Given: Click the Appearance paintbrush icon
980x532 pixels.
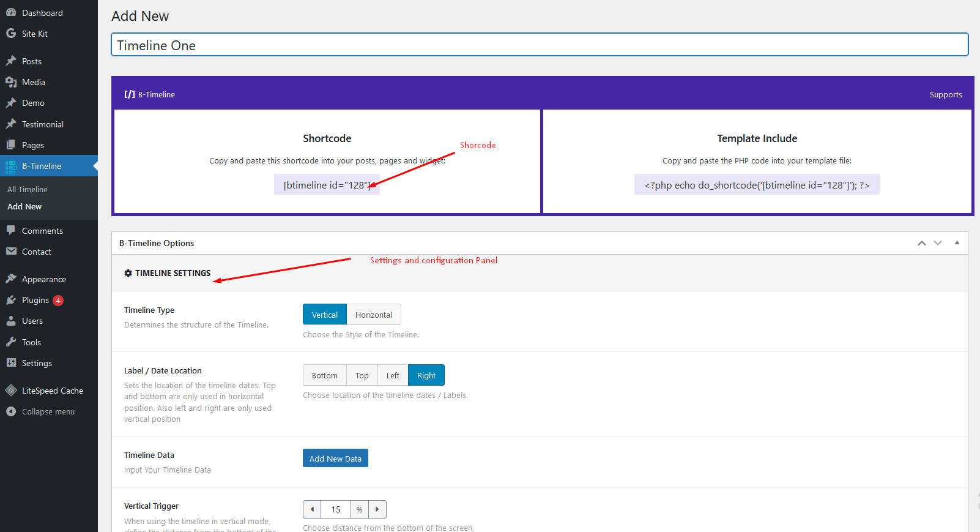Looking at the screenshot, I should coord(11,279).
